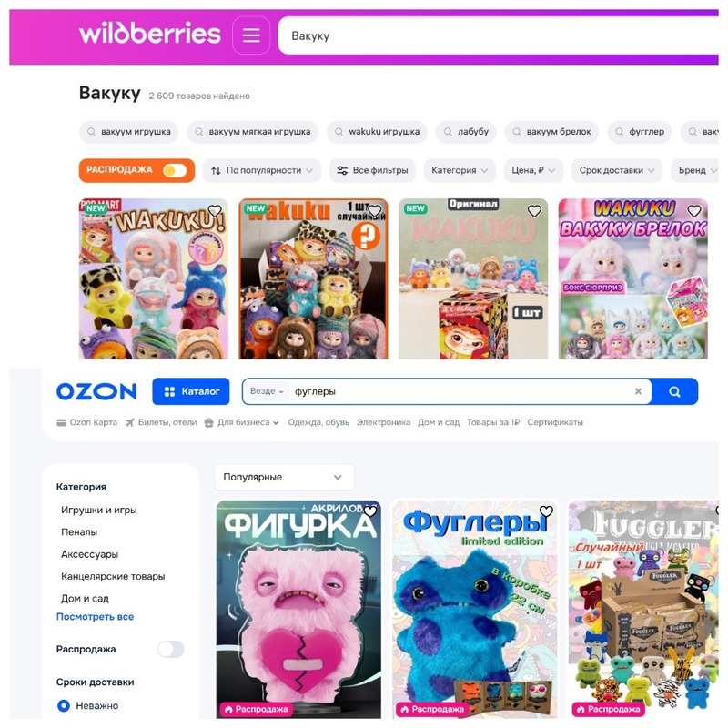The width and height of the screenshot is (728, 728).
Task: Expand the Популярные sorting dropdown
Action: point(284,477)
